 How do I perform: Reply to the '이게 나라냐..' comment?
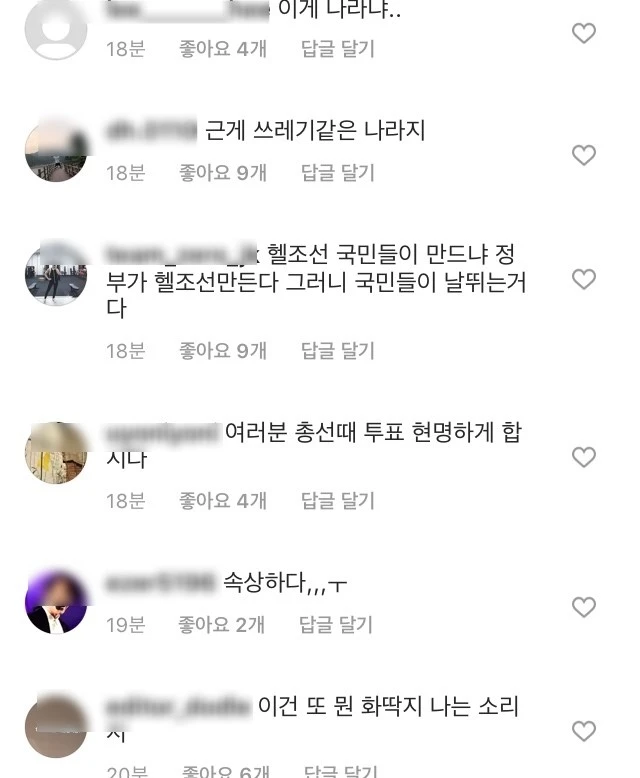[338, 49]
